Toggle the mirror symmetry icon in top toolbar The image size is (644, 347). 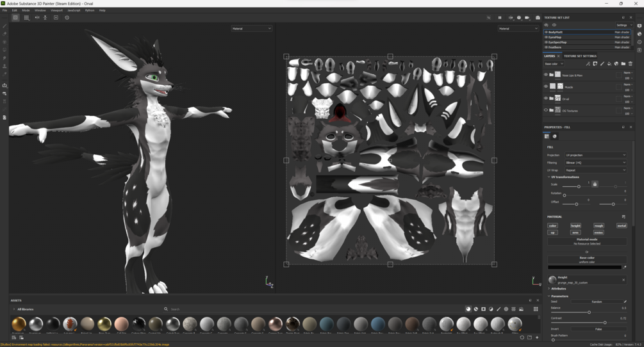(37, 18)
